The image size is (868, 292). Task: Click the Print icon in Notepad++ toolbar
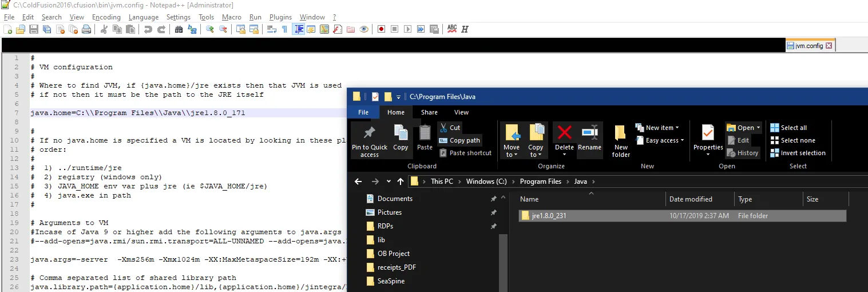(86, 29)
